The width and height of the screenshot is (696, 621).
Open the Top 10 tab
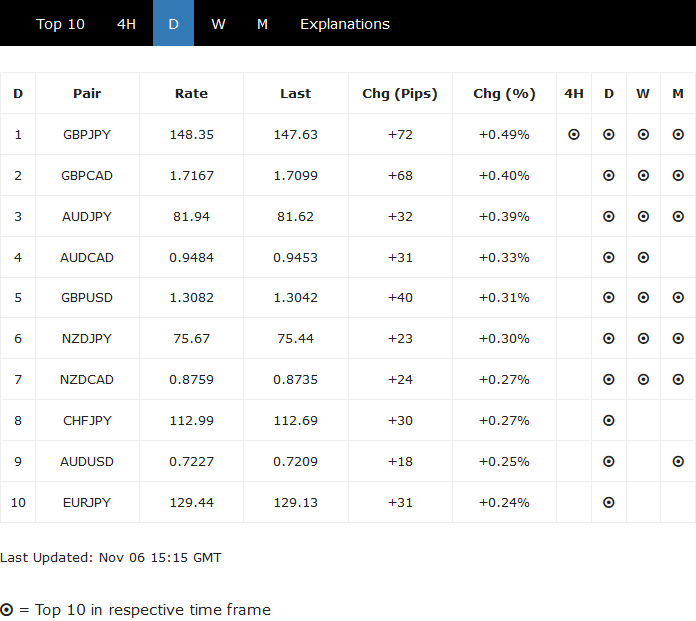point(60,24)
